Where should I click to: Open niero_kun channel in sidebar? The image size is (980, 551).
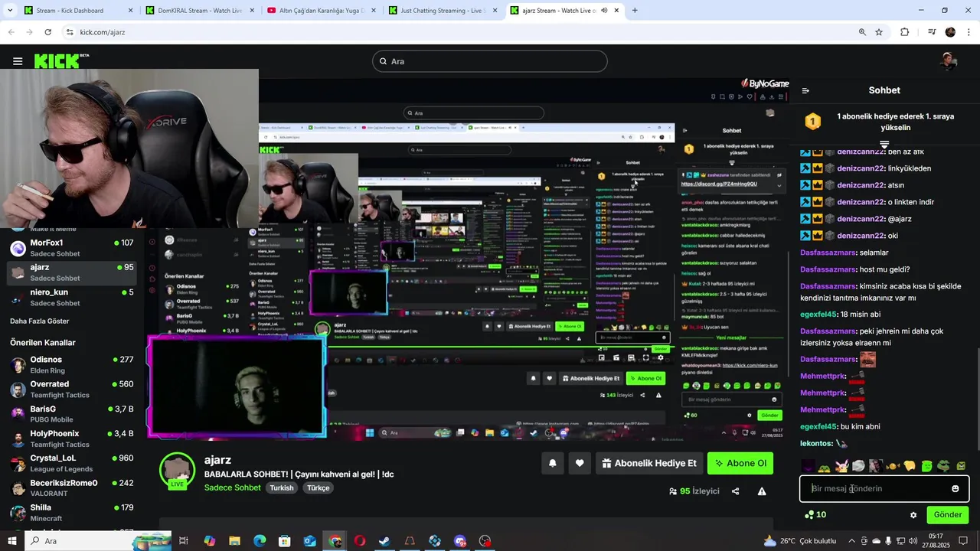73,297
